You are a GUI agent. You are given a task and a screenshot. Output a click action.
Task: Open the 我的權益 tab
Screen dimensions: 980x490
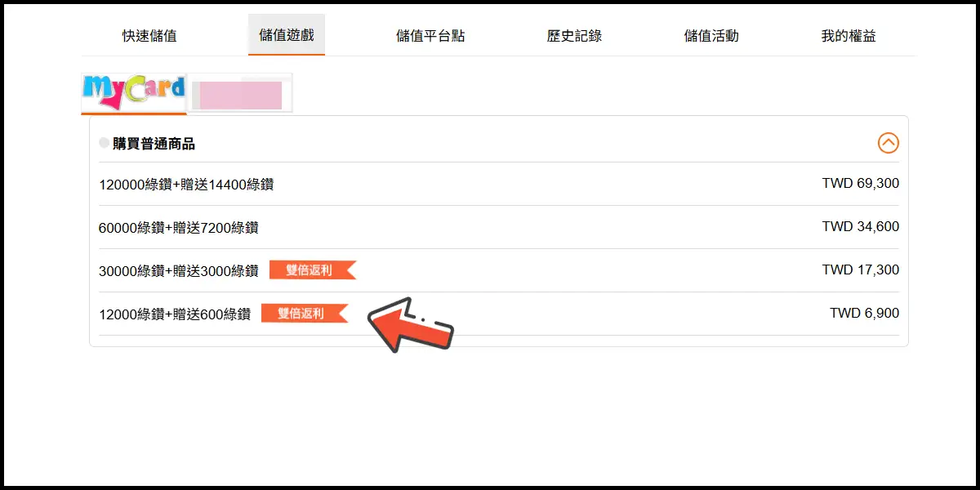tap(849, 35)
